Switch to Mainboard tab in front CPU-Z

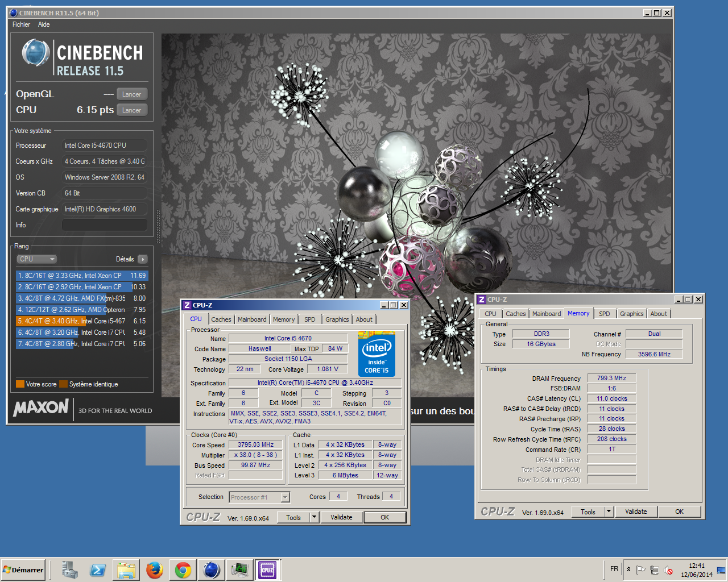[252, 319]
